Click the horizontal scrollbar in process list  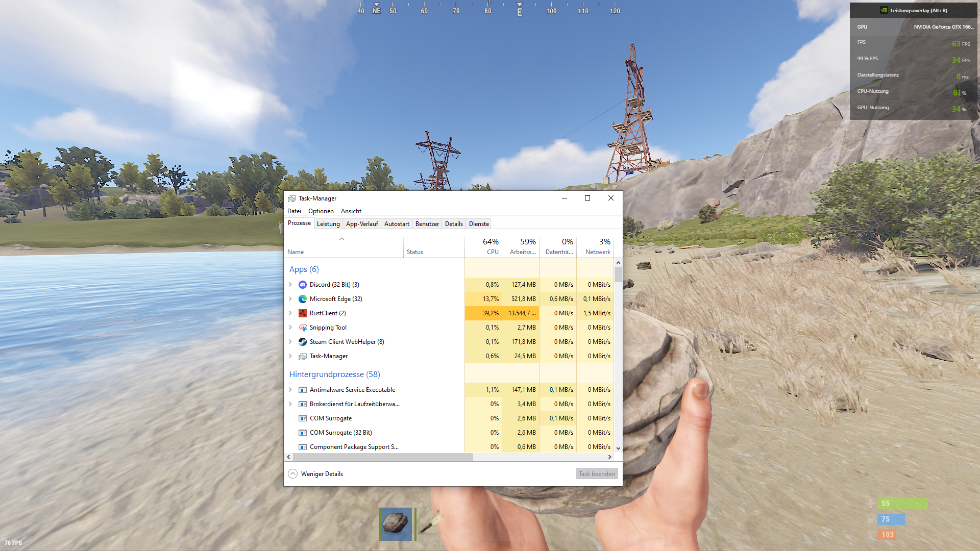click(383, 457)
